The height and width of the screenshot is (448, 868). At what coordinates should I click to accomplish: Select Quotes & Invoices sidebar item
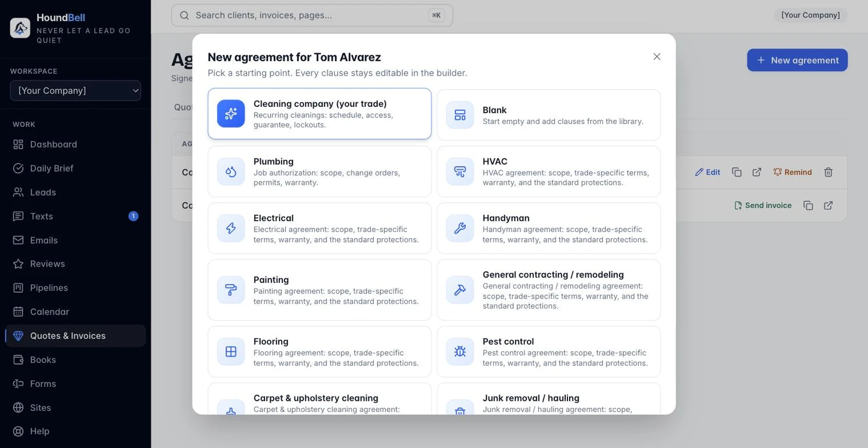(x=76, y=336)
